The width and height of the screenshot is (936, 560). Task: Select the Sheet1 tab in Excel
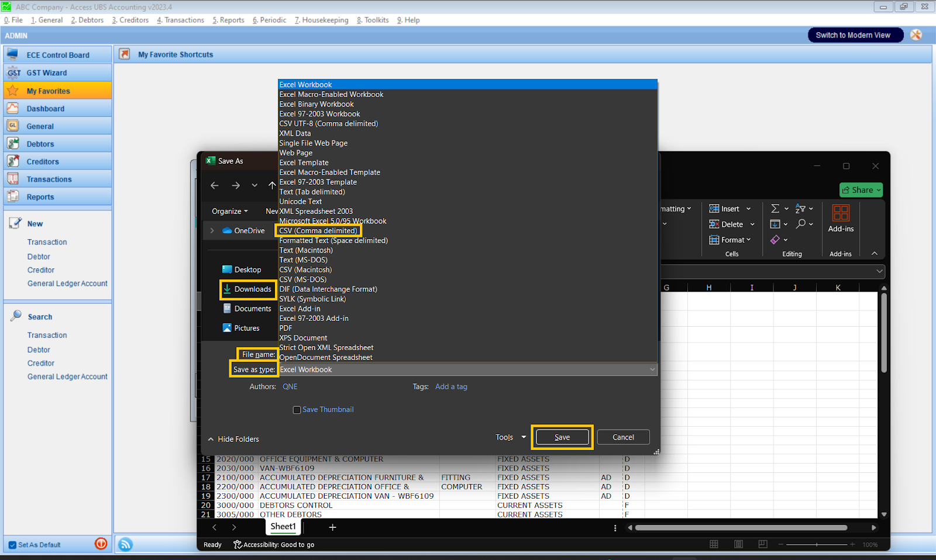coord(283,527)
